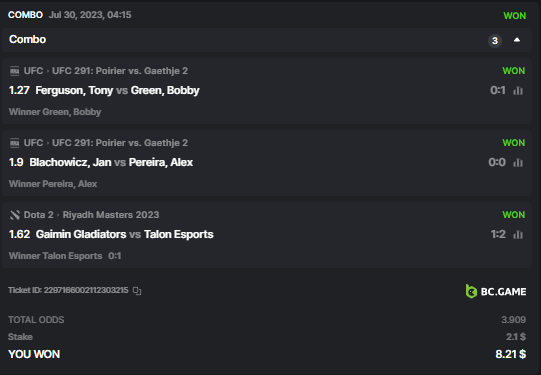Open the Riyadh Masters 2023 tournament link
The width and height of the screenshot is (541, 375).
coord(111,215)
